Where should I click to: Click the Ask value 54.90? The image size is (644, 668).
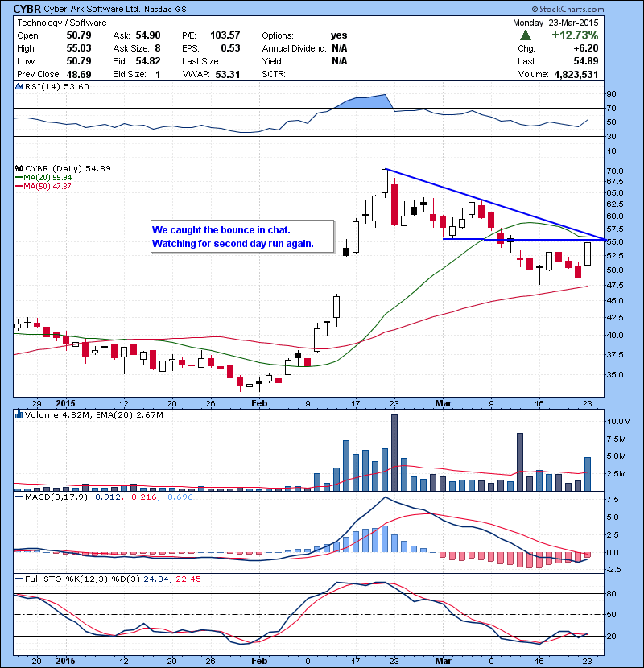148,35
